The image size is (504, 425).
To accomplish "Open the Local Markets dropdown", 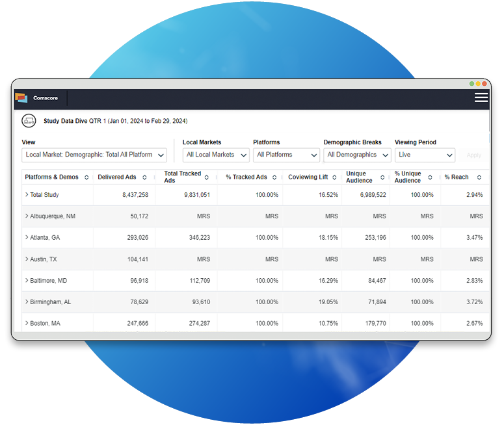I will [x=216, y=155].
